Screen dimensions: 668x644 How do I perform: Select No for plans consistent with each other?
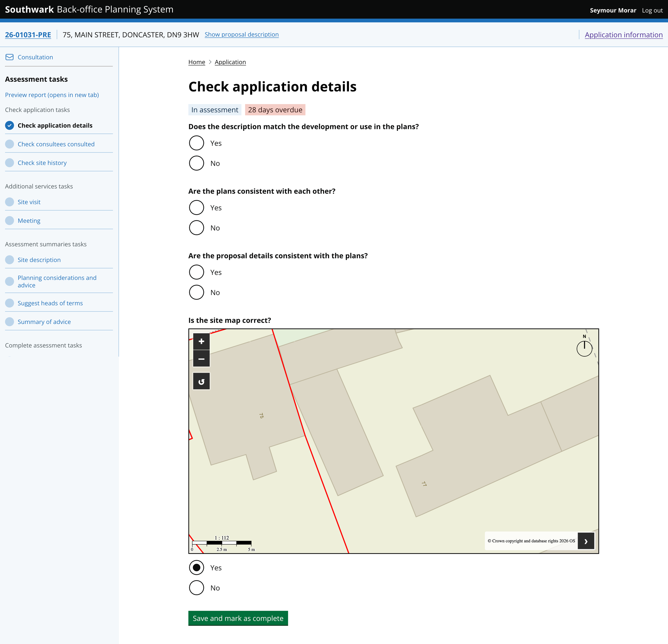pyautogui.click(x=196, y=228)
